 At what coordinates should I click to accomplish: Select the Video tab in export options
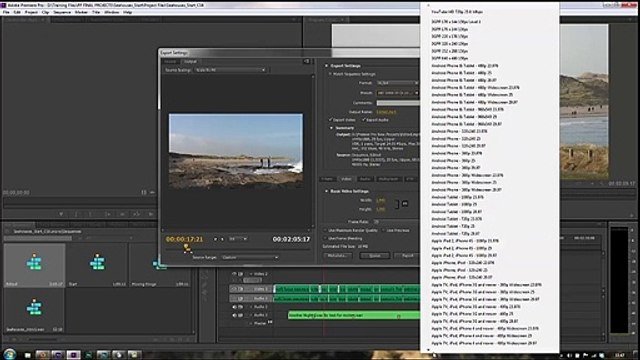coord(346,179)
